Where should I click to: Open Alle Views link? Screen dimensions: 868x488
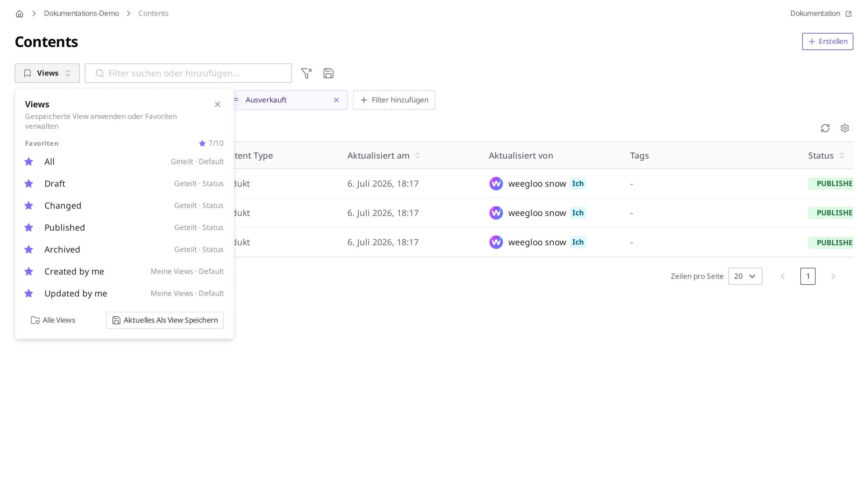tap(53, 320)
